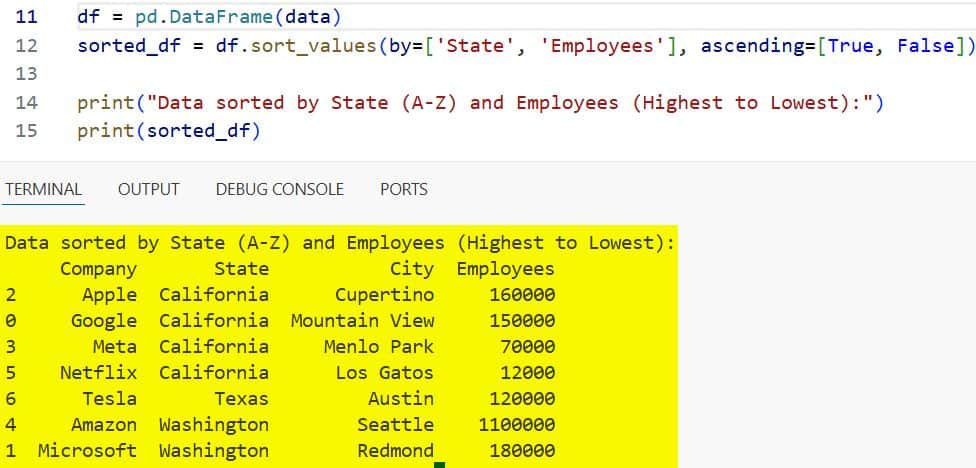
Task: Click 'pd.DataFrame' in line 11
Action: 204,16
